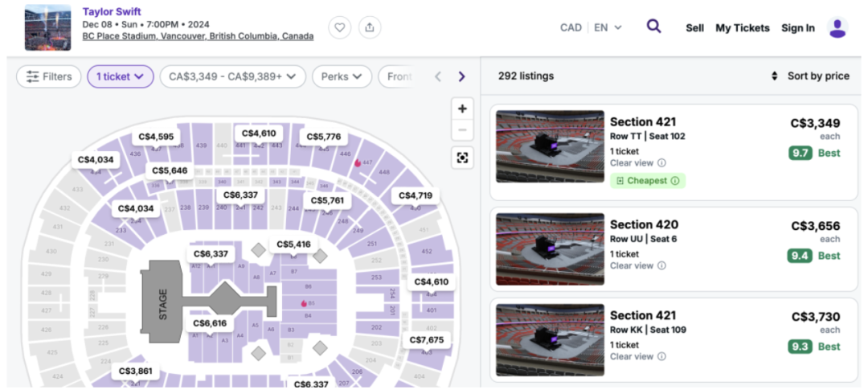Viewport: 868px width, 390px height.
Task: Click the share event icon
Action: coord(369,27)
